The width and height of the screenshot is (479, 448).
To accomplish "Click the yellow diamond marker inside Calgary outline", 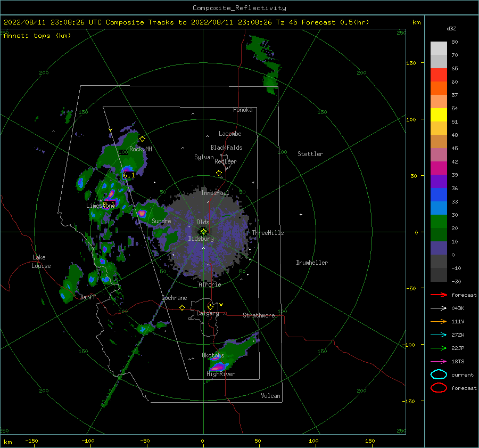I will point(210,307).
